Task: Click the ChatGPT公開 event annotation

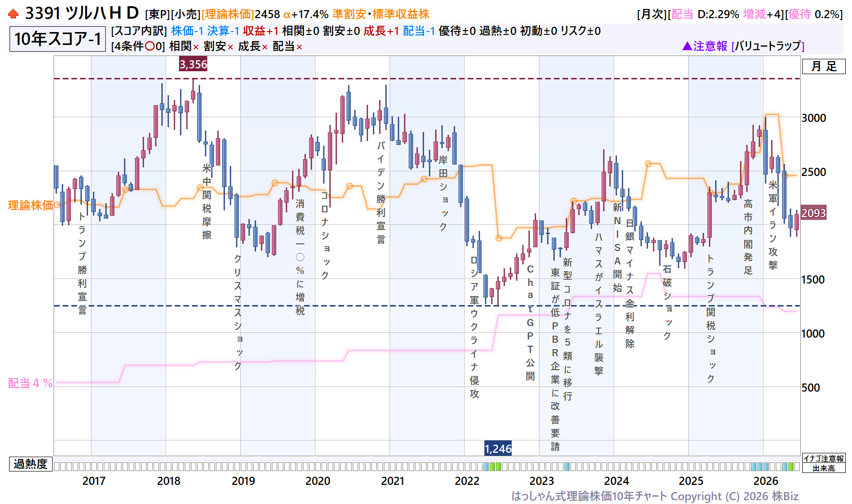Action: (x=530, y=323)
